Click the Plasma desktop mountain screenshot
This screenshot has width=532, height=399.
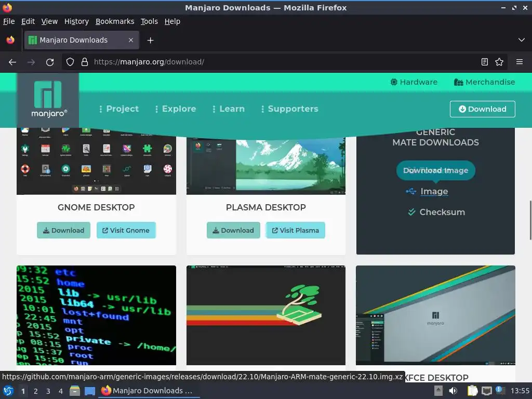click(x=266, y=166)
